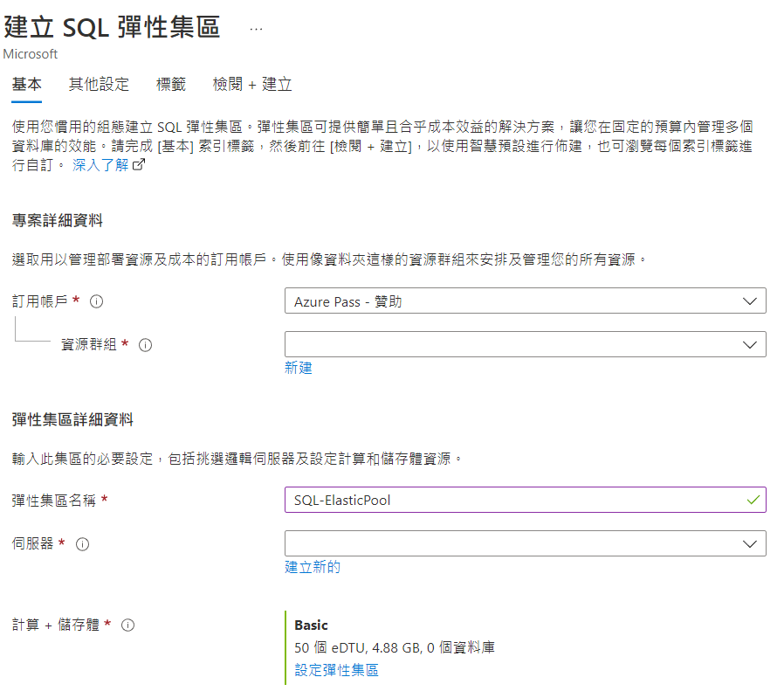Expand the 伺服器 dropdown
Viewport: 784px width, 691px height.
(525, 543)
